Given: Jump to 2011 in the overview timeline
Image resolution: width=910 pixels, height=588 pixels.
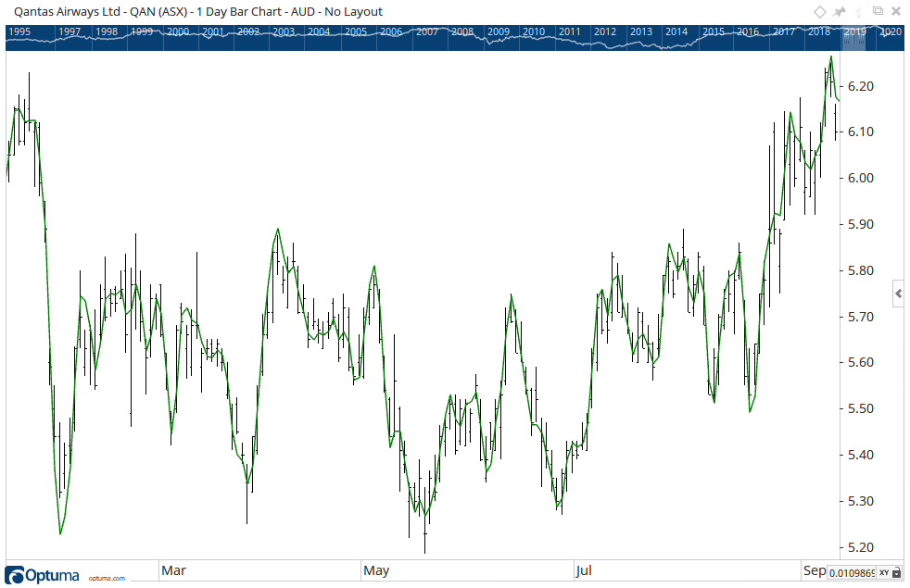Looking at the screenshot, I should (569, 31).
